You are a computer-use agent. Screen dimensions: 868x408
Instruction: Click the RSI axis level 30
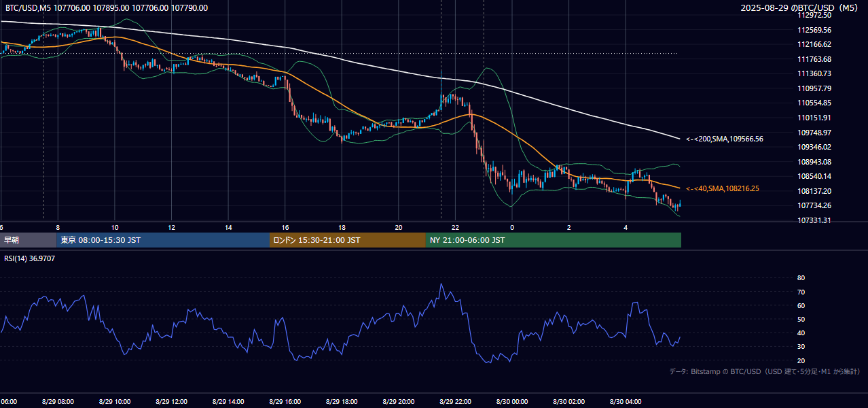pyautogui.click(x=801, y=347)
